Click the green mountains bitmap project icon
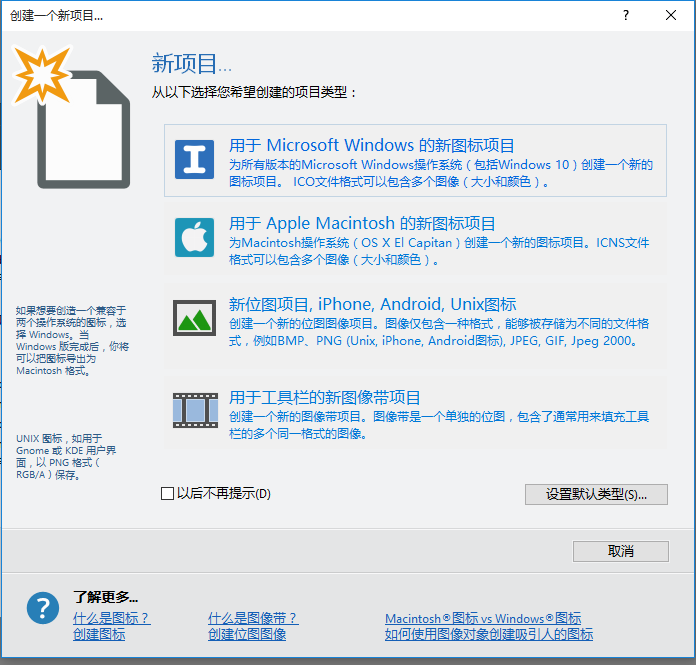 click(x=194, y=318)
